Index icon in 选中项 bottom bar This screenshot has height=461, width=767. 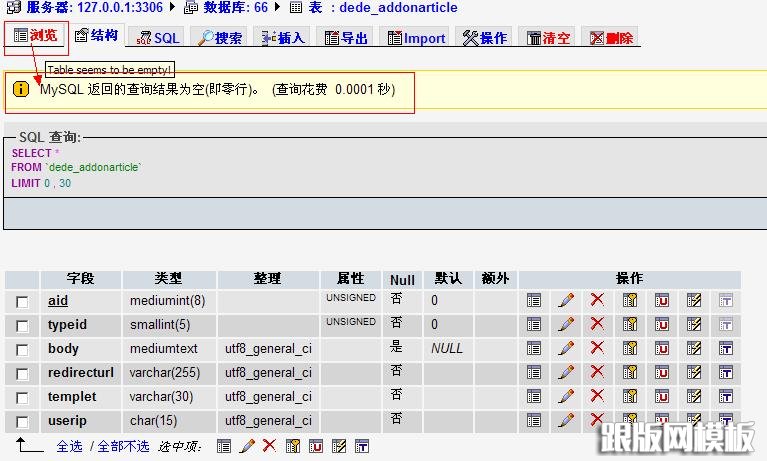coord(338,446)
